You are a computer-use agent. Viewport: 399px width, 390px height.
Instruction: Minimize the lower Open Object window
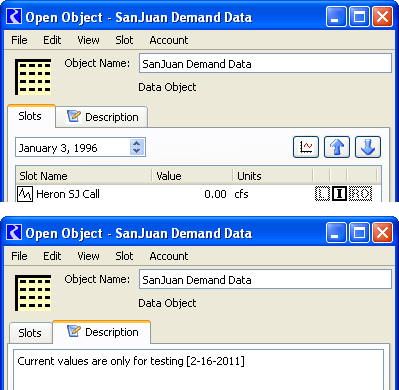[x=336, y=233]
